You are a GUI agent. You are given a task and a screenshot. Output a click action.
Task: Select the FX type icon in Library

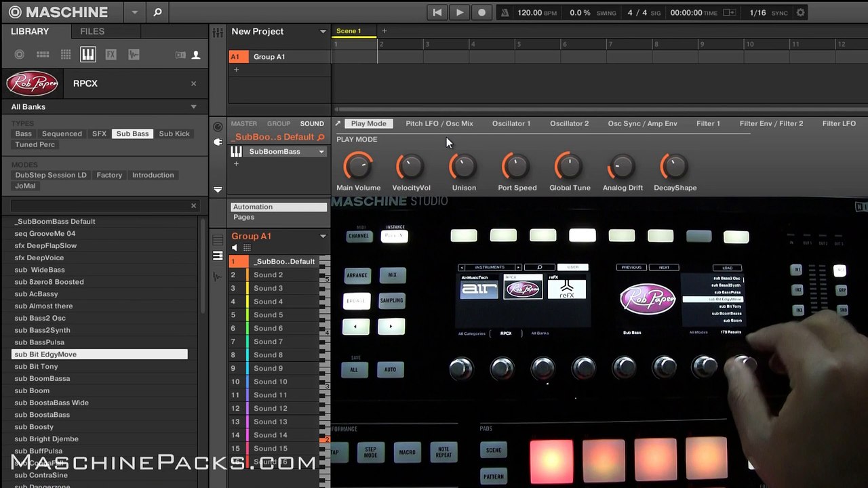pos(111,55)
